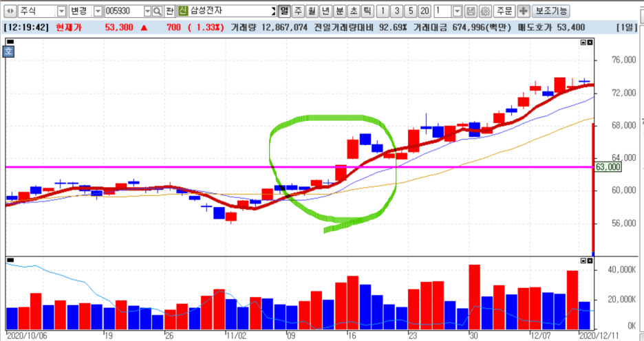This screenshot has width=644, height=341.
Task: Click the four-way move arrows icon
Action: [523, 11]
